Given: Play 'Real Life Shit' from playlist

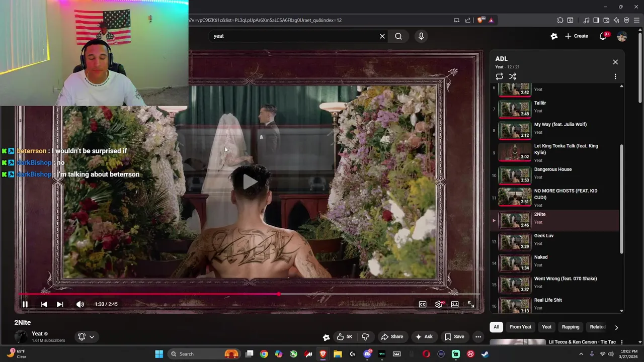Looking at the screenshot, I should click(x=554, y=305).
